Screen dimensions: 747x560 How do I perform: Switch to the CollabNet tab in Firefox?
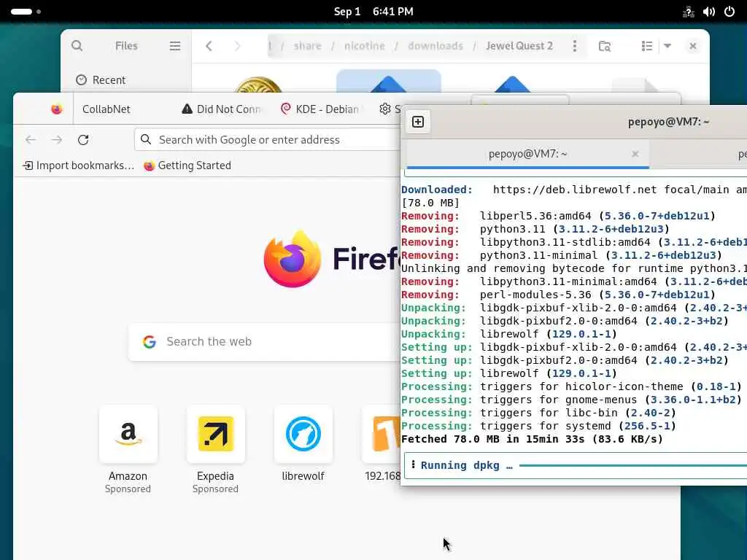[x=107, y=109]
